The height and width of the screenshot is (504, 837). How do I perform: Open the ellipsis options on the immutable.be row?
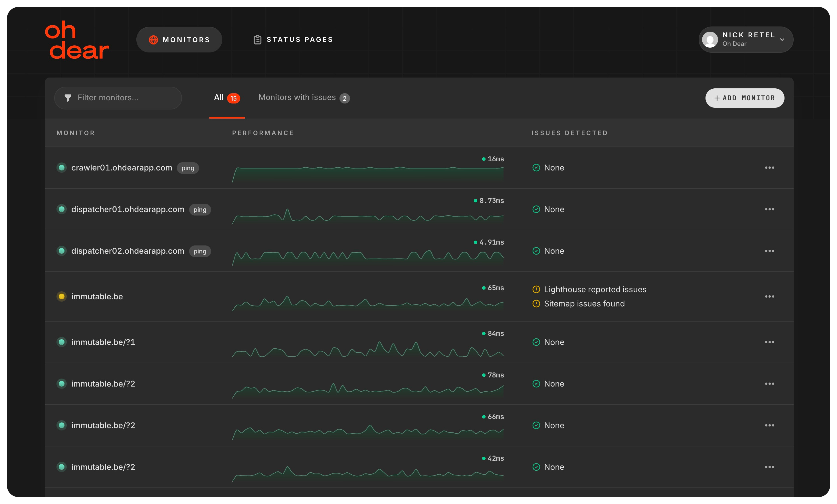pos(770,296)
